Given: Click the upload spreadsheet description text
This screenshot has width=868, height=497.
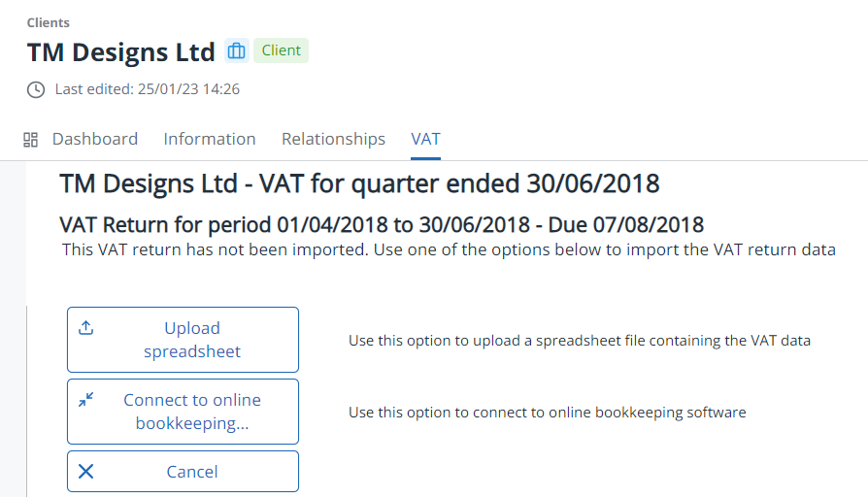Looking at the screenshot, I should click(579, 341).
